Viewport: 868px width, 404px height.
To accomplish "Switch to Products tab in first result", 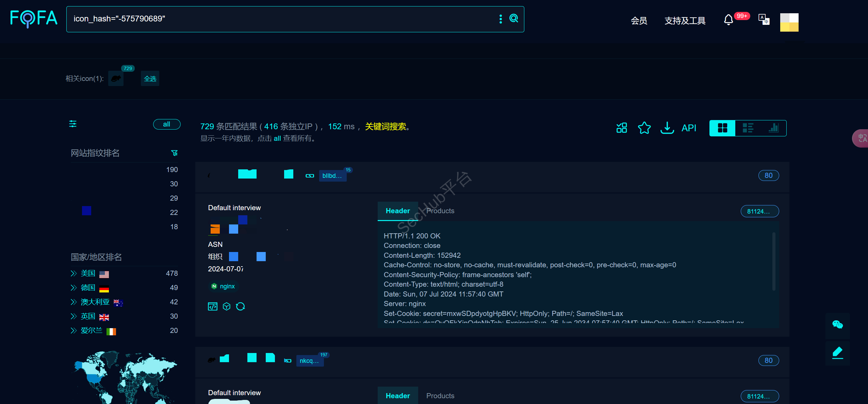I will (440, 211).
